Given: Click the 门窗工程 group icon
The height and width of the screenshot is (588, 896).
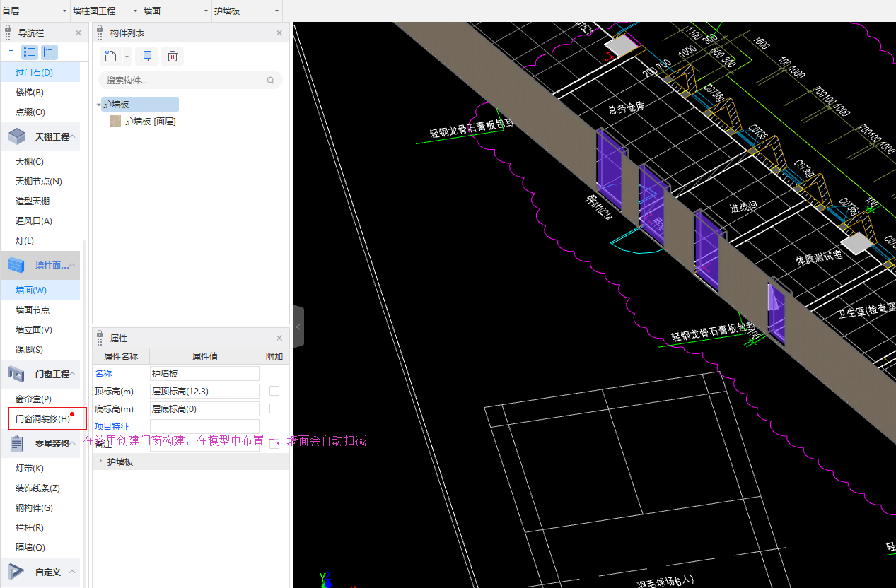Looking at the screenshot, I should (17, 374).
